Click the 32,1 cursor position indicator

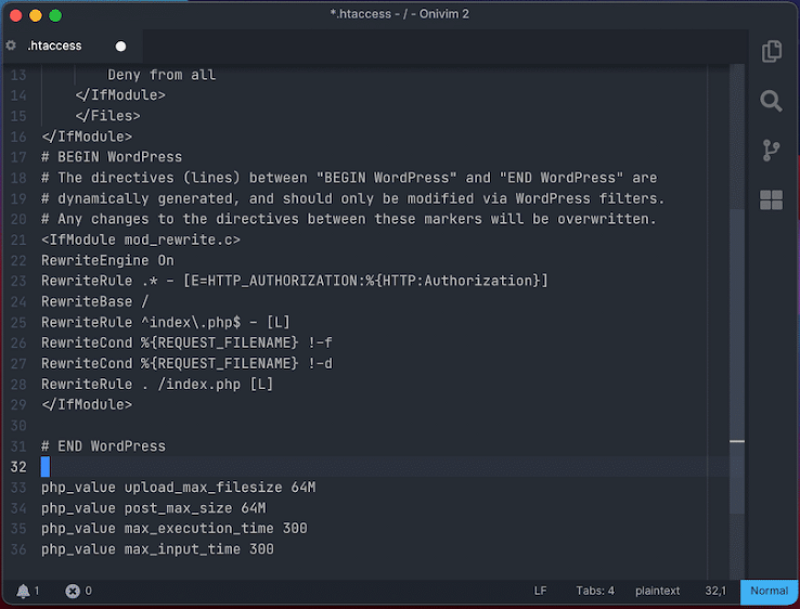[x=715, y=591]
